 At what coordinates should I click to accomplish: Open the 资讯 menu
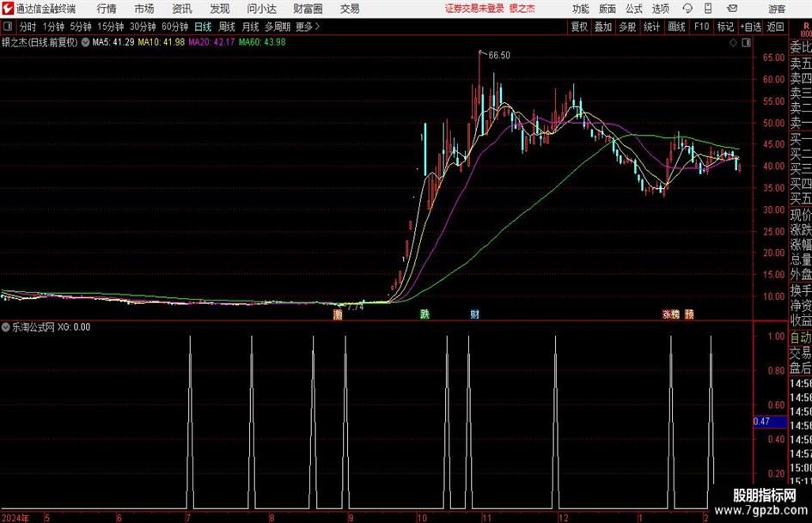[182, 9]
